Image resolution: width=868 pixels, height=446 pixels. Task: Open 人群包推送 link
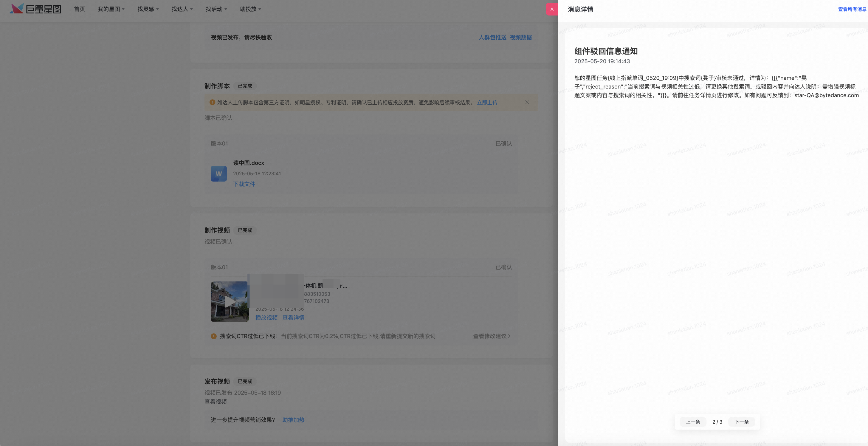click(492, 38)
